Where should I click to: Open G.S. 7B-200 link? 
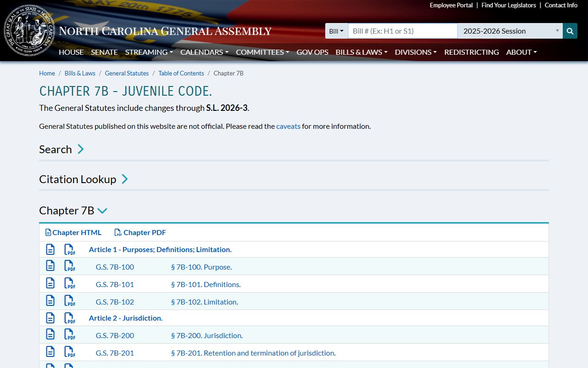coord(115,335)
